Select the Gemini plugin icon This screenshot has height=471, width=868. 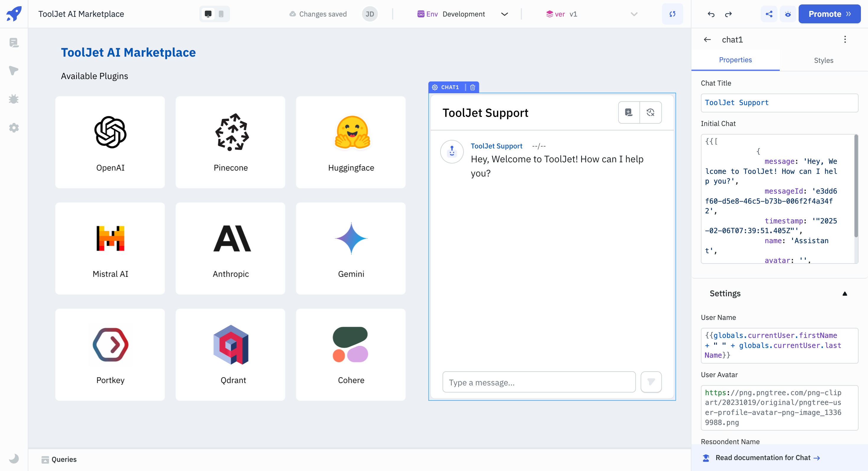point(351,238)
